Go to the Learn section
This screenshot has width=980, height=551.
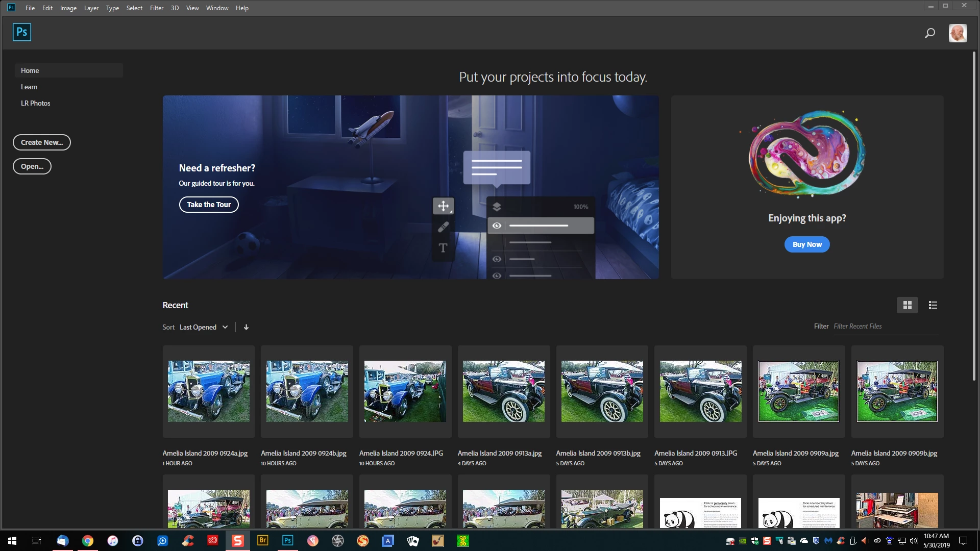pos(29,87)
